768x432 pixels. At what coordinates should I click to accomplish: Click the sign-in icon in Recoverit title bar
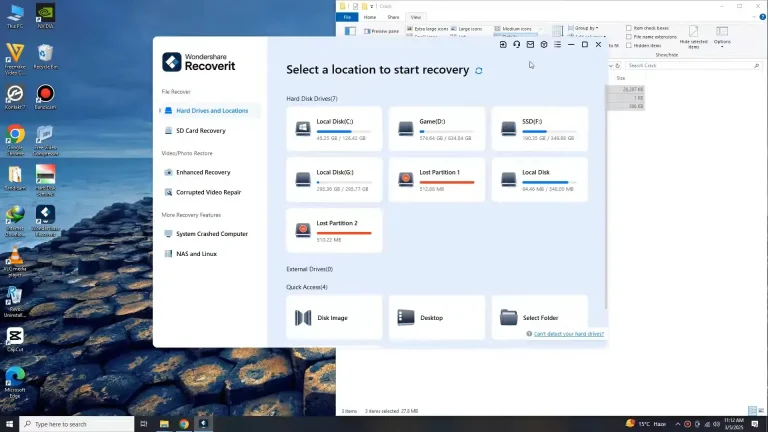point(503,45)
